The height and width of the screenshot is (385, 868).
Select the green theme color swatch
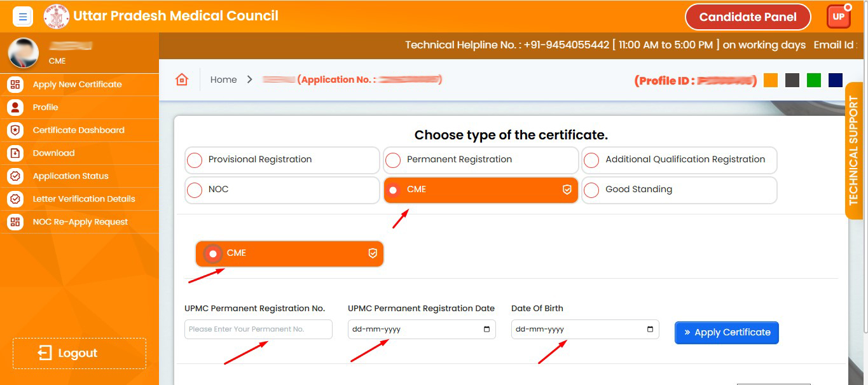pos(814,80)
